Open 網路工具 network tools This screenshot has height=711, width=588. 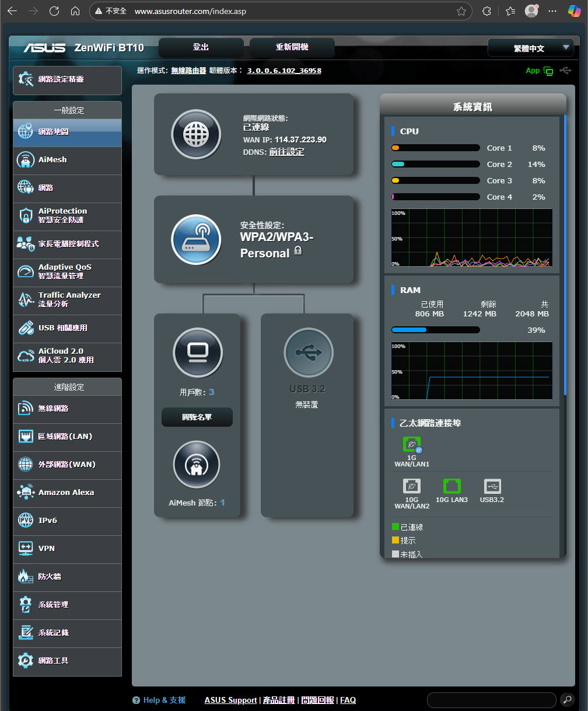point(67,661)
